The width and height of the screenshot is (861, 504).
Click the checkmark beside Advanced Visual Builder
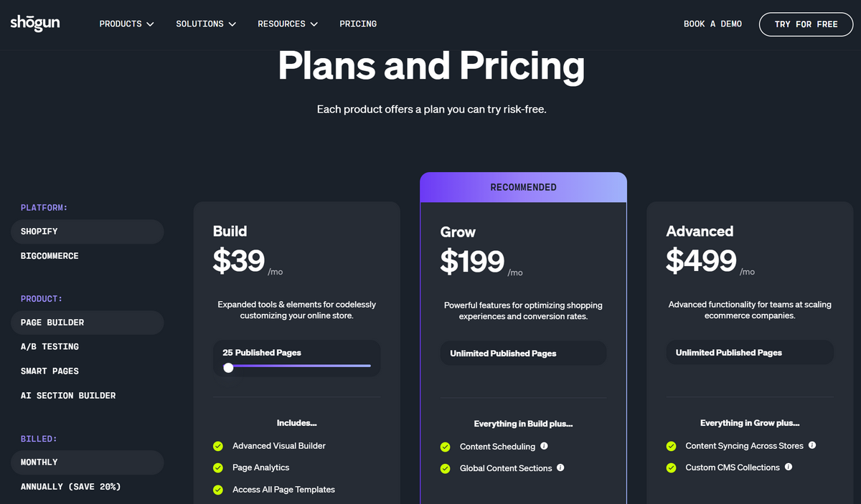pos(217,446)
